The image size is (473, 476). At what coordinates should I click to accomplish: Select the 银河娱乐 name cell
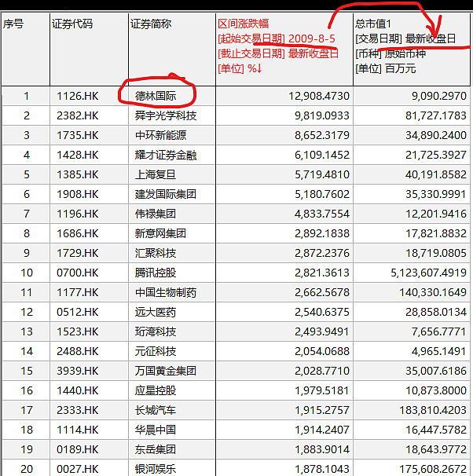(x=156, y=469)
